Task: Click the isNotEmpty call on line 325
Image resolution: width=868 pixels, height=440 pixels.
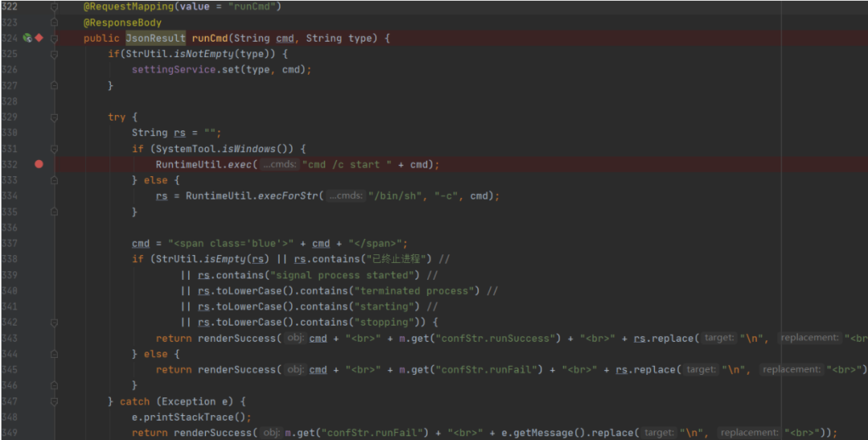Action: click(203, 54)
